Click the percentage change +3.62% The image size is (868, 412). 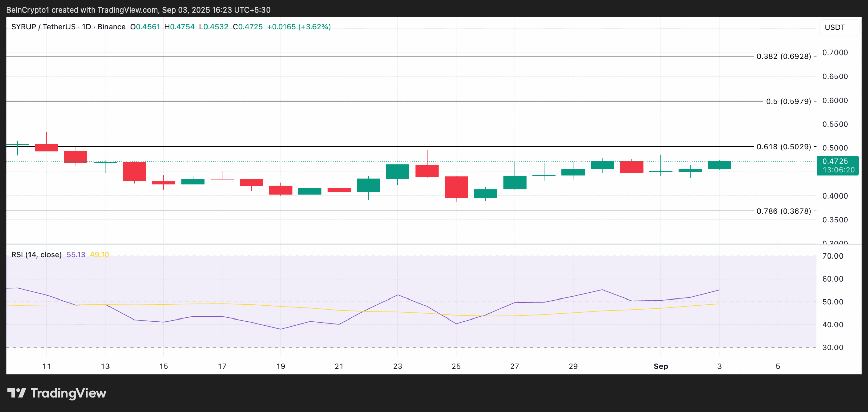[x=314, y=27]
